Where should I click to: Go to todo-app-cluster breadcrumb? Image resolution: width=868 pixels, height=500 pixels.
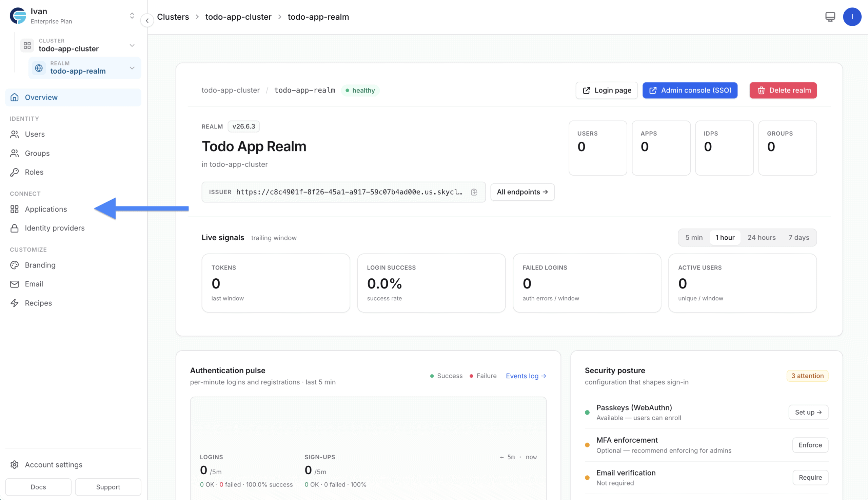click(x=238, y=17)
